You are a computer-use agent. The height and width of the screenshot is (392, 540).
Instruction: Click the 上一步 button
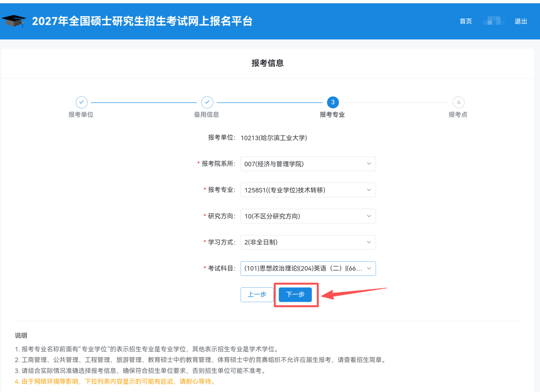coord(257,295)
